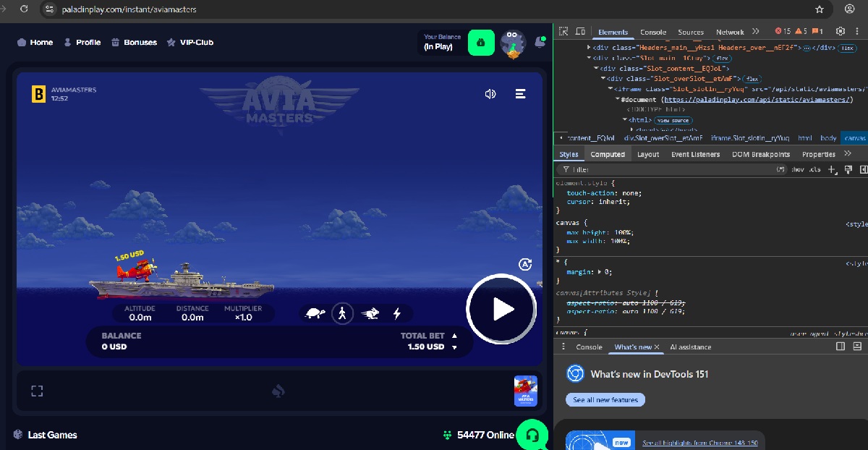Image resolution: width=868 pixels, height=450 pixels.
Task: Collapse the html node
Action: [624, 120]
